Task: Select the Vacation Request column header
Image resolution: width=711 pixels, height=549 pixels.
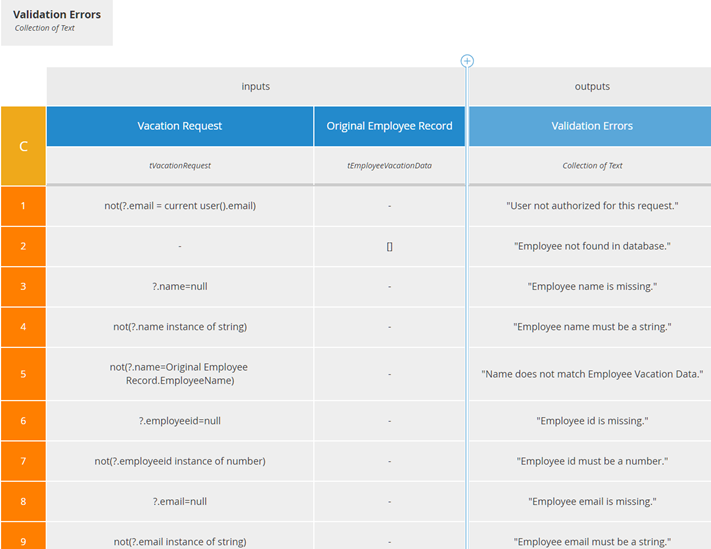Action: 180,126
